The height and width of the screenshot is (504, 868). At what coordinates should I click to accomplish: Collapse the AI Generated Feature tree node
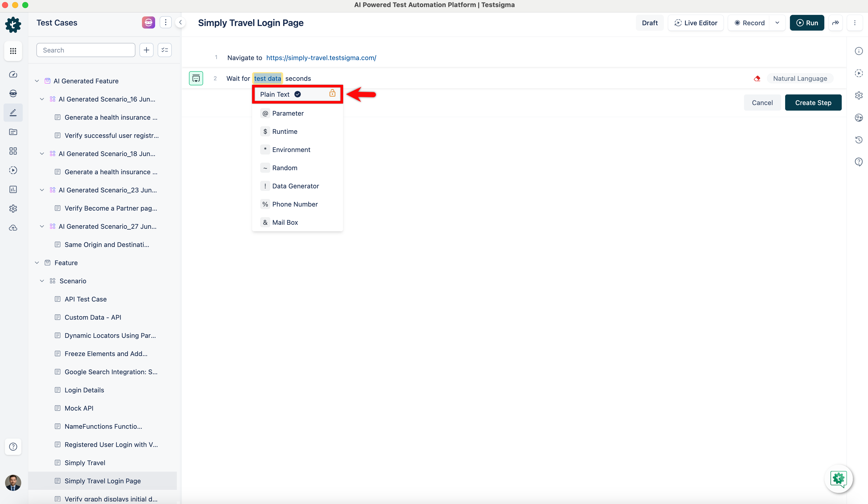[x=37, y=81]
